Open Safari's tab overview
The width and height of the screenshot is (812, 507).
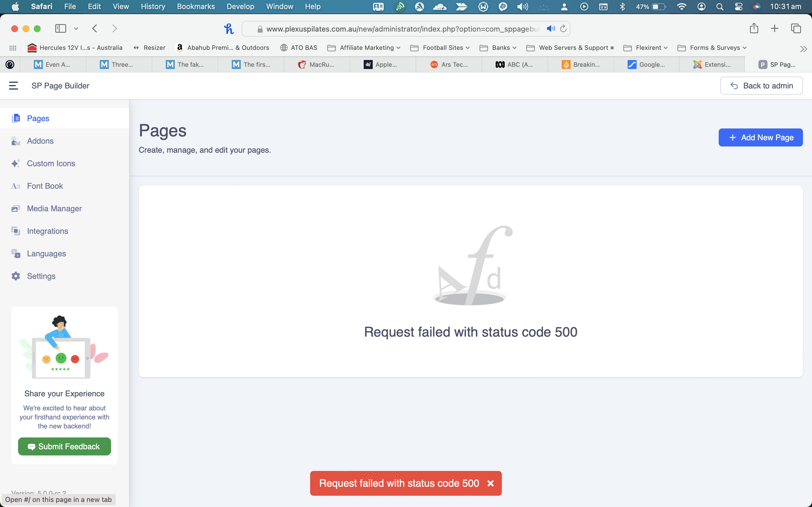[x=796, y=28]
